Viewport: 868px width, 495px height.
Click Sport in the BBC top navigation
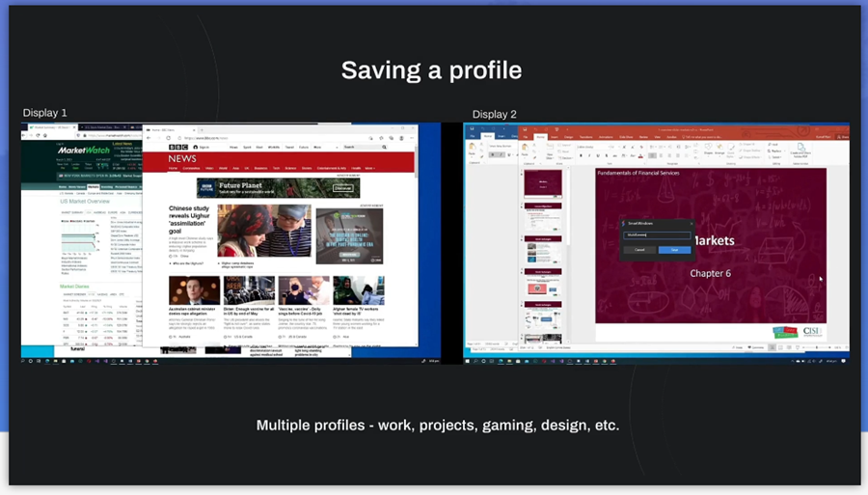247,148
